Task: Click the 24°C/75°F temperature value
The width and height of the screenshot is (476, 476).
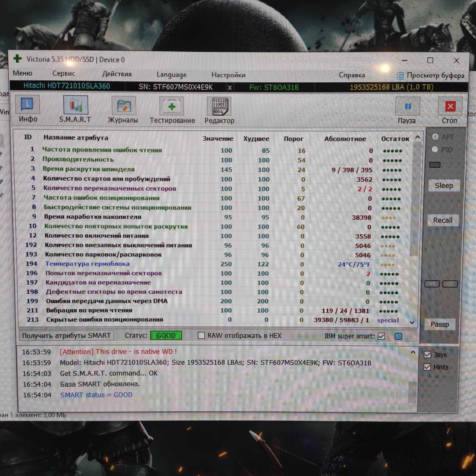Action: tap(354, 264)
